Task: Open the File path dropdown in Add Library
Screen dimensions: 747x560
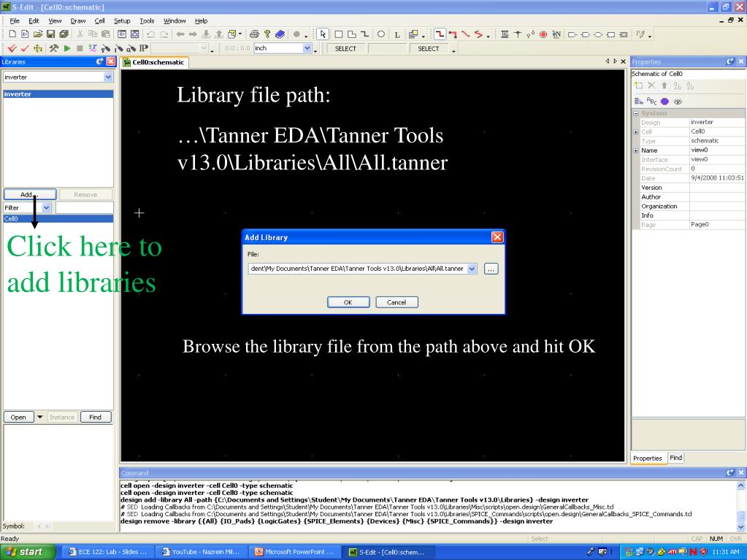Action: (471, 269)
